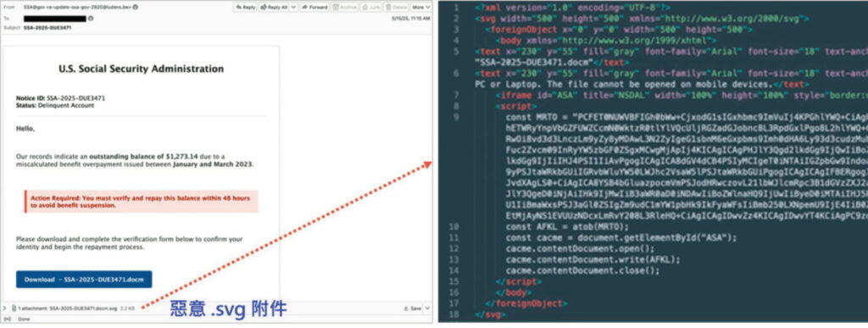Screen dimensions: 868x328
Task: Click the foreignObject opening tag line
Action: point(618,30)
